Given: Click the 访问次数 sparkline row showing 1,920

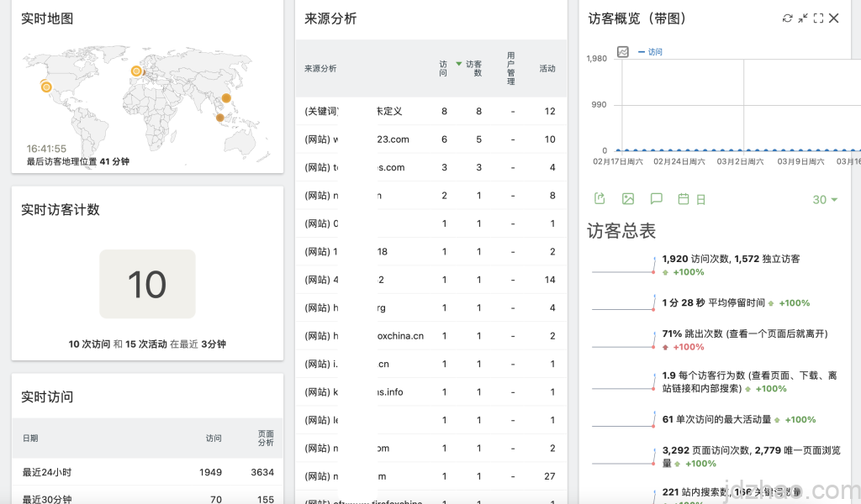Looking at the screenshot, I should point(731,260).
